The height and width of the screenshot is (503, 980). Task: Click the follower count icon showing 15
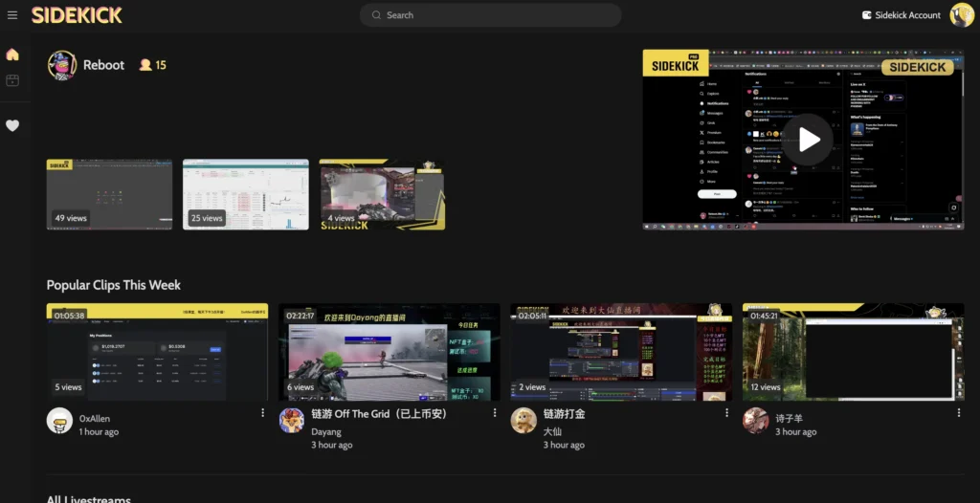coord(145,65)
